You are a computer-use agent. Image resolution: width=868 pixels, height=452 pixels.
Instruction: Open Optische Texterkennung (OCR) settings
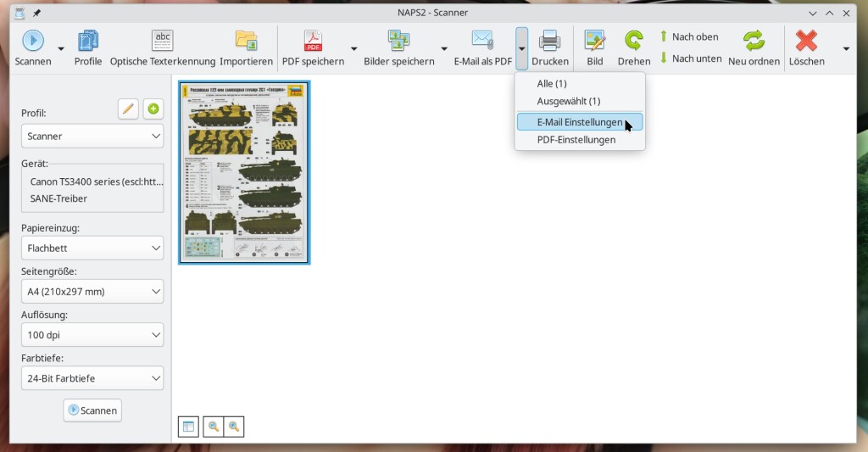(x=162, y=41)
